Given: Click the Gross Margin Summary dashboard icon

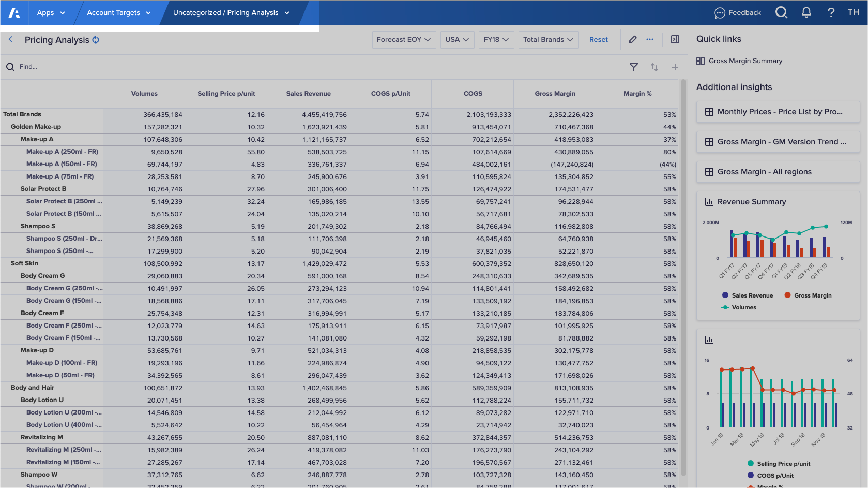Looking at the screenshot, I should [701, 61].
